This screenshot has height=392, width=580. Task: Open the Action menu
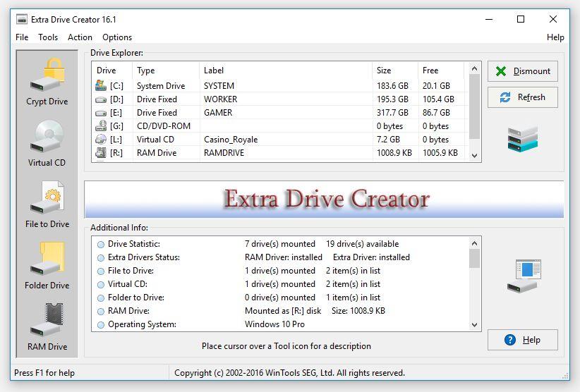point(80,37)
